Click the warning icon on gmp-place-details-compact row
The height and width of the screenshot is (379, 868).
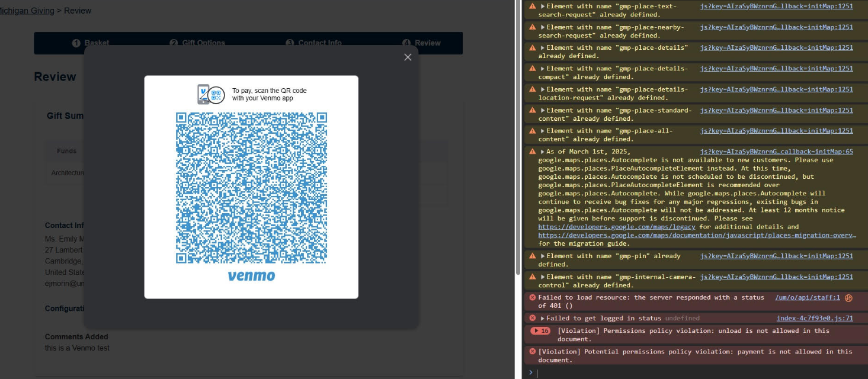[533, 68]
